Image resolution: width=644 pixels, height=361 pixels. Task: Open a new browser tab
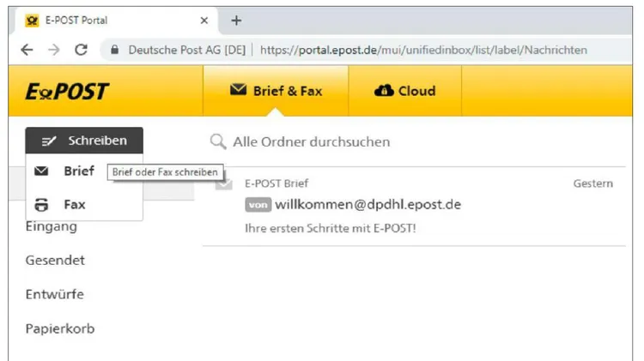[236, 20]
